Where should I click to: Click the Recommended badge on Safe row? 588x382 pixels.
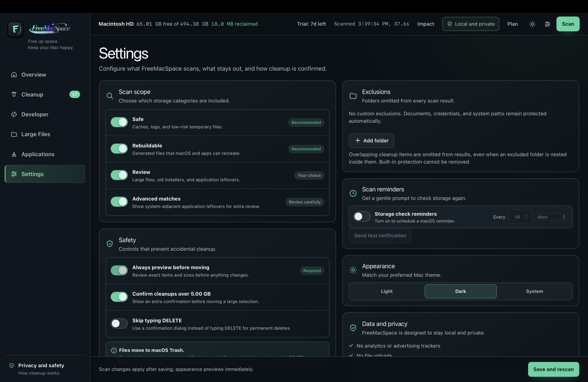click(306, 123)
